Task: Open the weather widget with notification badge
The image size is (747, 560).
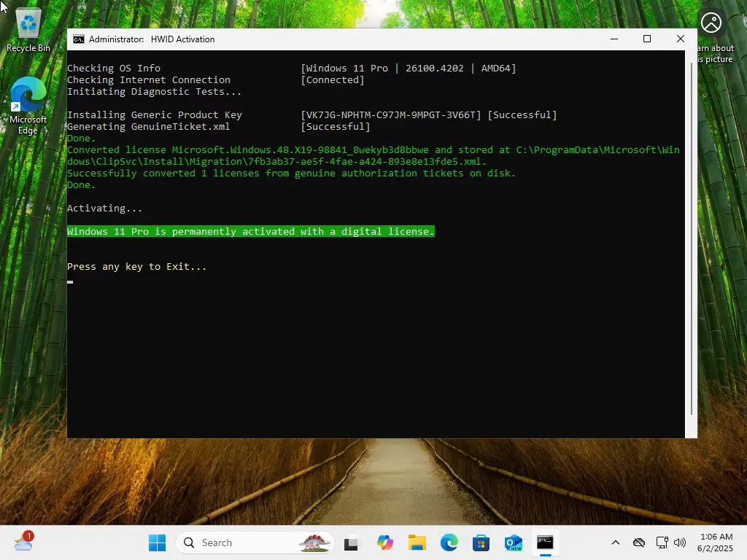Action: (24, 542)
